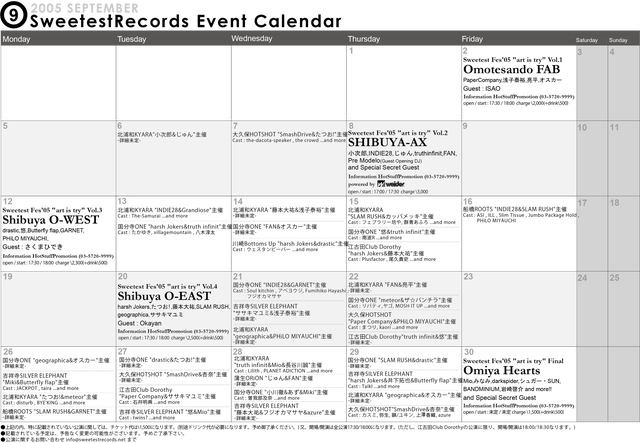The width and height of the screenshot is (640, 443).
Task: Click the 2005 SEPTEMBER calendar title
Action: pos(84,9)
